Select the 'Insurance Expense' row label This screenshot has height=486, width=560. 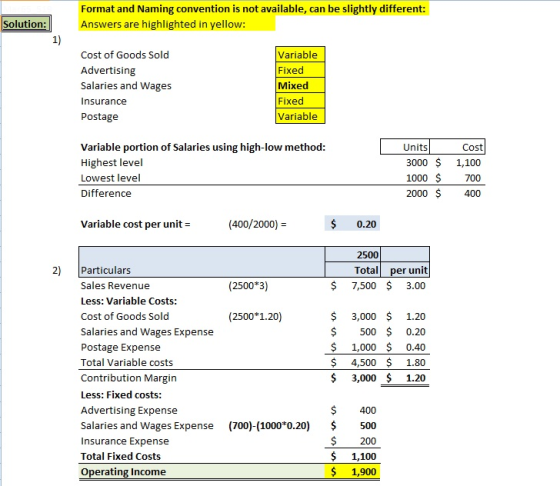tap(125, 441)
